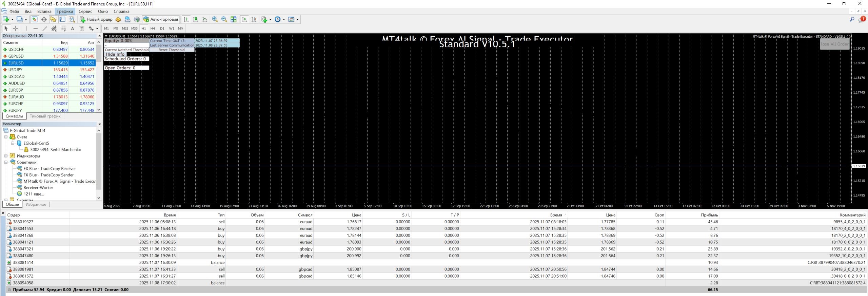Draw a horizontal line tool
This screenshot has width=868, height=296.
[35, 29]
